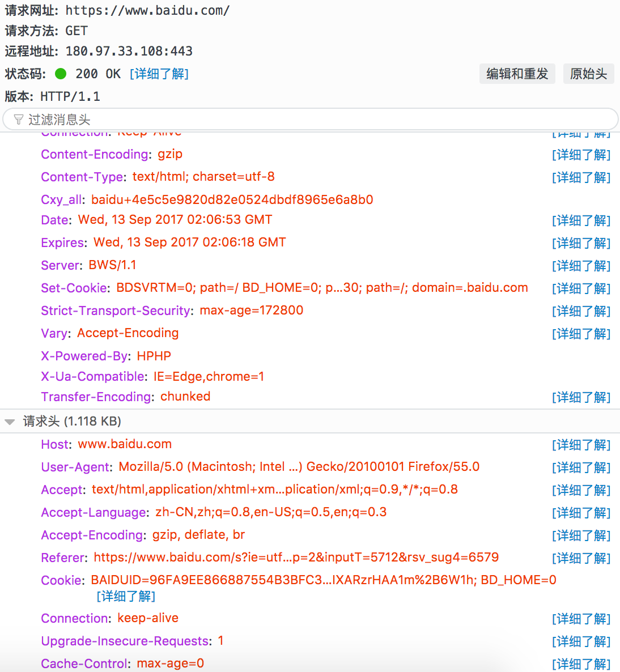
Task: Open 详细了解 link for Strict-Transport-Security
Action: coord(581,311)
